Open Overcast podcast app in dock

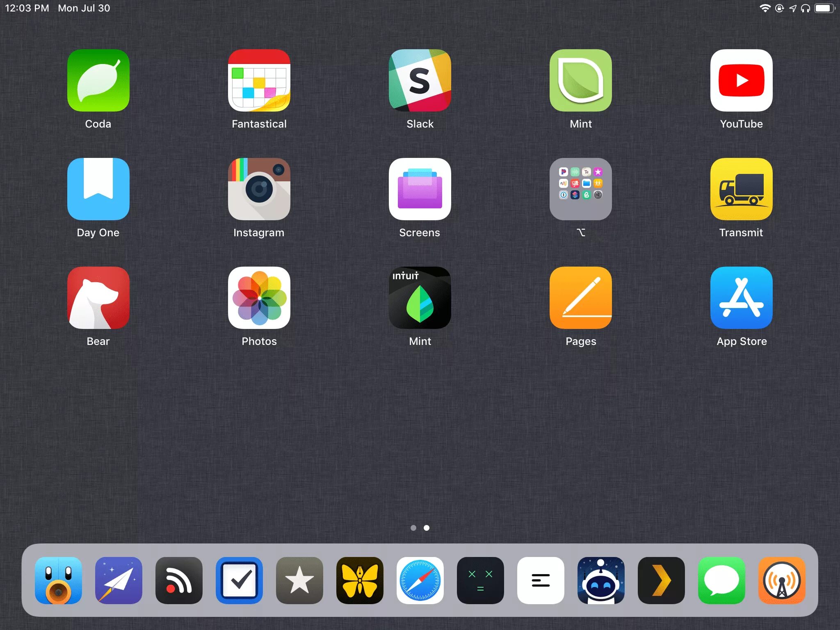pyautogui.click(x=781, y=580)
